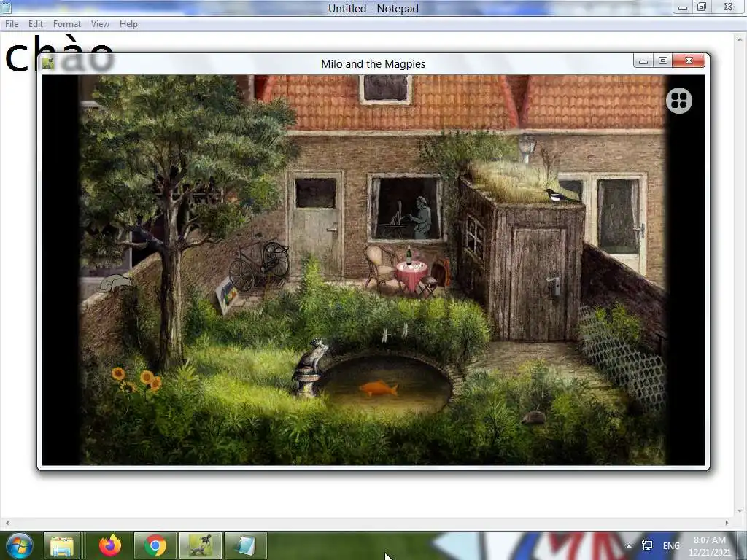Click the attic window on the roof
This screenshot has height=560, width=747.
385,88
